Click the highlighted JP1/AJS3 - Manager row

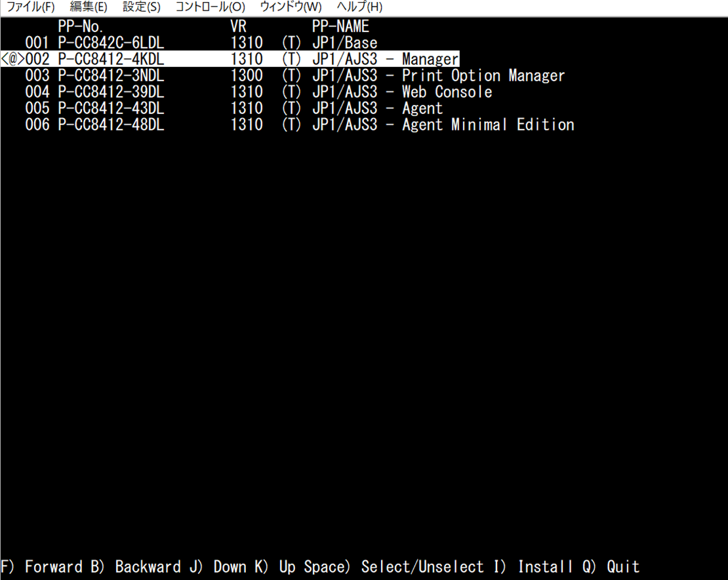[230, 60]
